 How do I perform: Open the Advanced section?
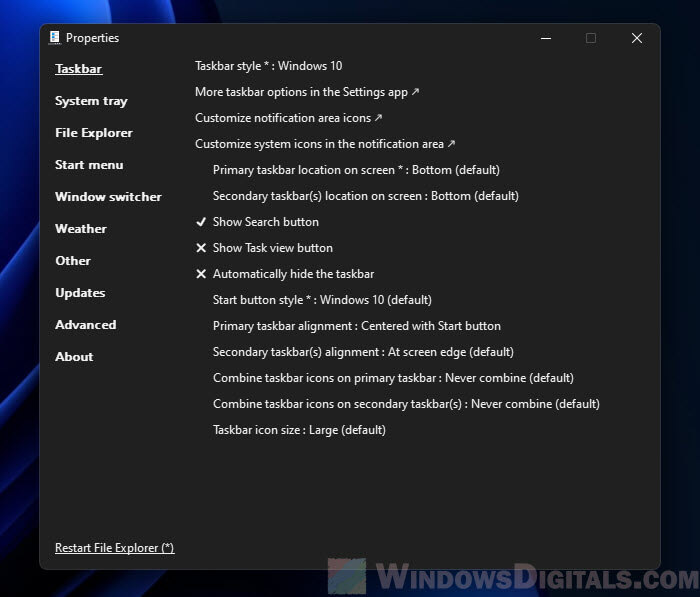(85, 325)
